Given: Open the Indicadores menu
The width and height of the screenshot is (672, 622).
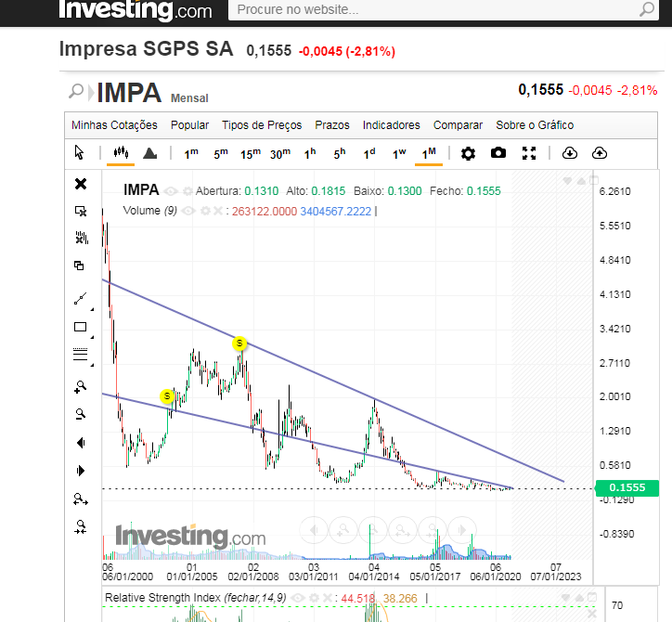Looking at the screenshot, I should 392,125.
